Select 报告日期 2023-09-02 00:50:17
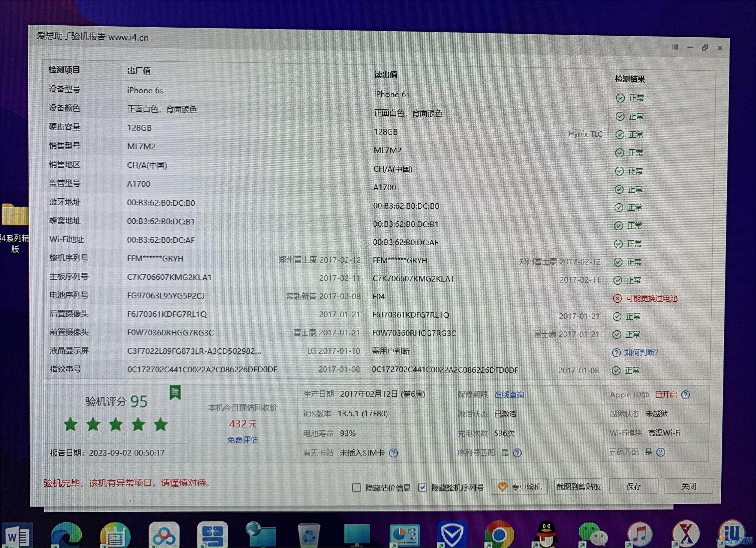Viewport: 756px width, 548px height. 107,453
